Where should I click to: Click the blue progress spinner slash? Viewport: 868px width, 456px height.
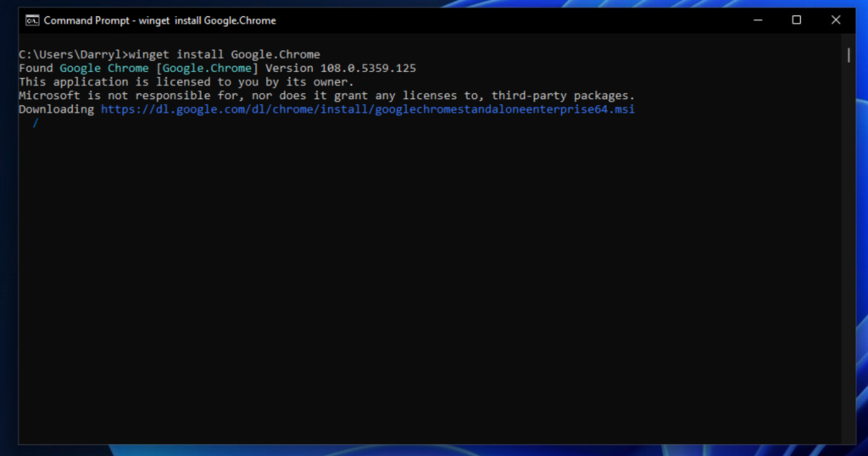pyautogui.click(x=36, y=123)
